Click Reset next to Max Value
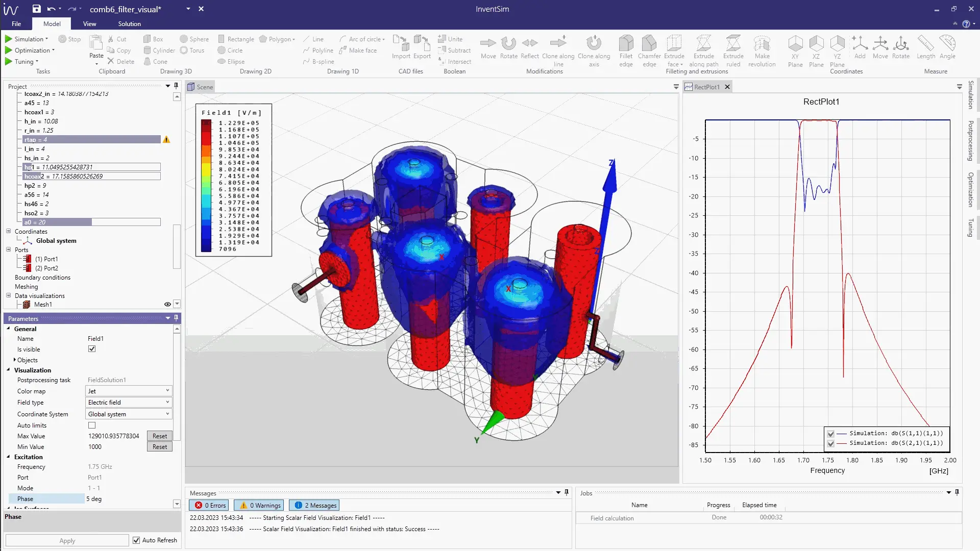Viewport: 980px width, 551px height. click(159, 436)
